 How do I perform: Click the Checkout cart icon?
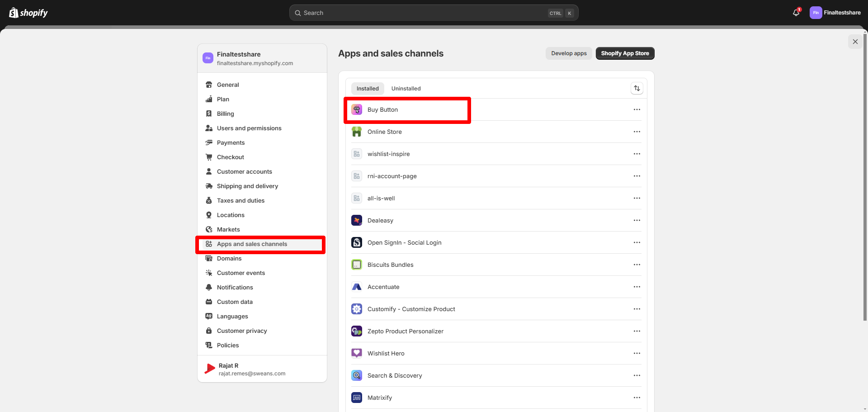[209, 157]
